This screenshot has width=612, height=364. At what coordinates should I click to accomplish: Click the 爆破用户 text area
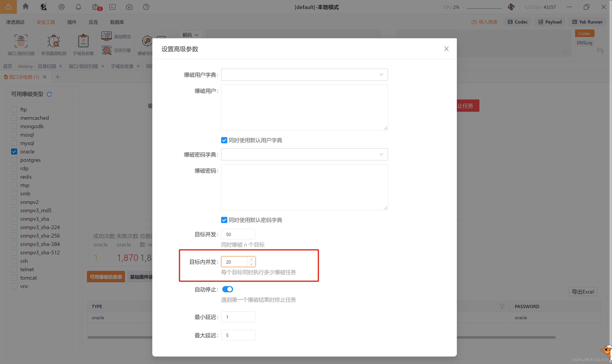[x=304, y=107]
